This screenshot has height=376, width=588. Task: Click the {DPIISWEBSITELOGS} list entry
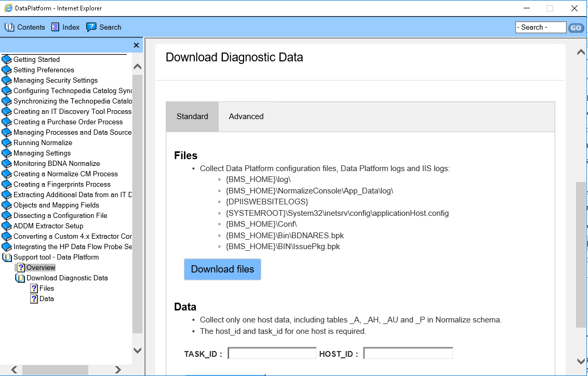[267, 202]
